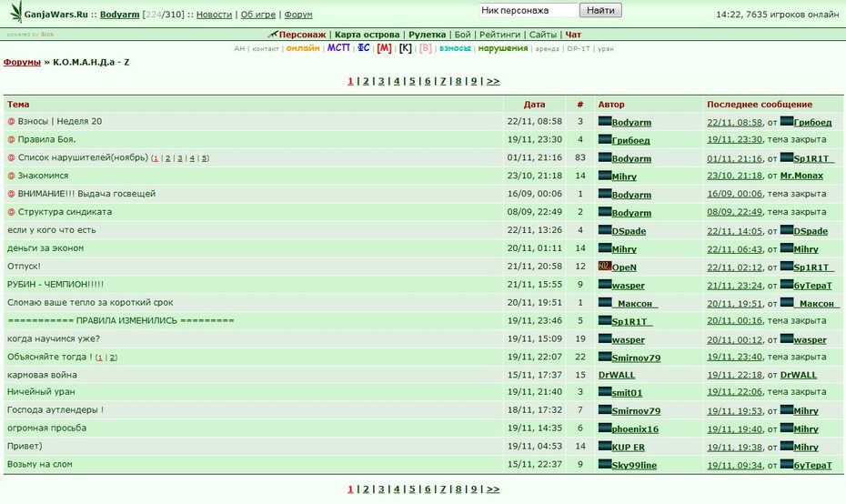Open topic РУБИН - ЧЕМПИОН!!!!!

pos(55,285)
